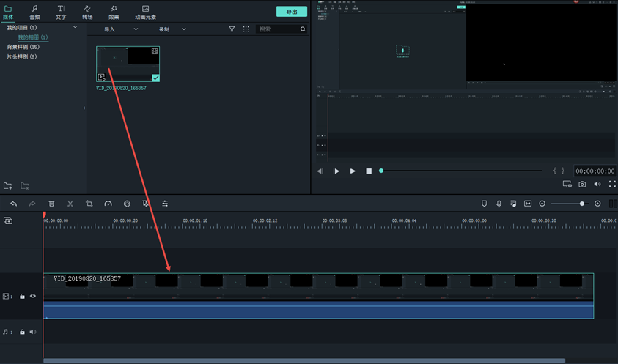The width and height of the screenshot is (618, 364).
Task: Add a new media folder
Action: (x=8, y=185)
